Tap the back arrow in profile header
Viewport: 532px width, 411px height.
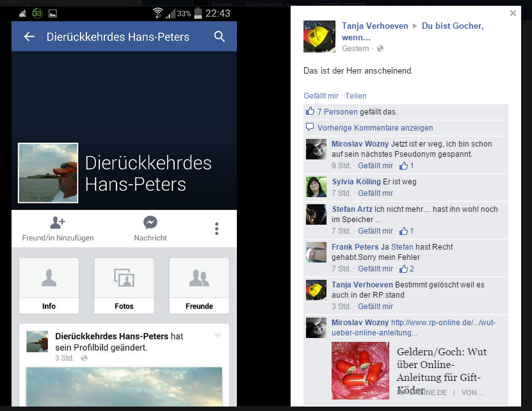tap(29, 36)
